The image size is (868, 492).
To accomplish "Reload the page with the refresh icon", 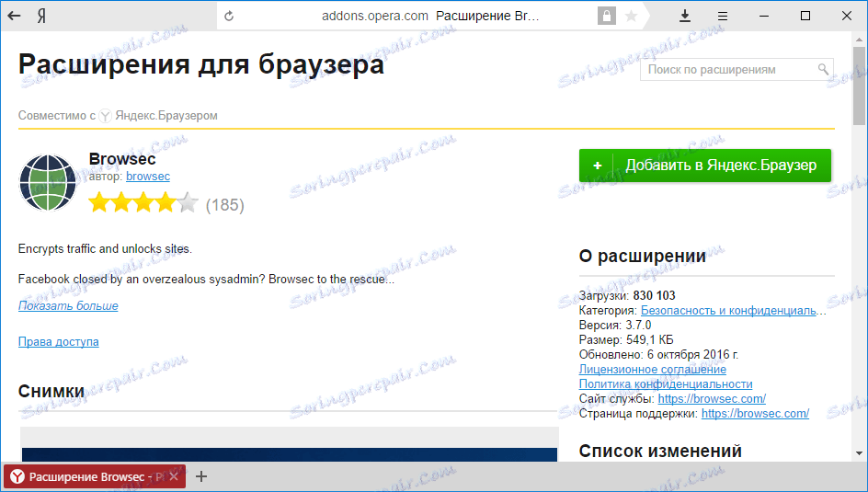I will 229,16.
